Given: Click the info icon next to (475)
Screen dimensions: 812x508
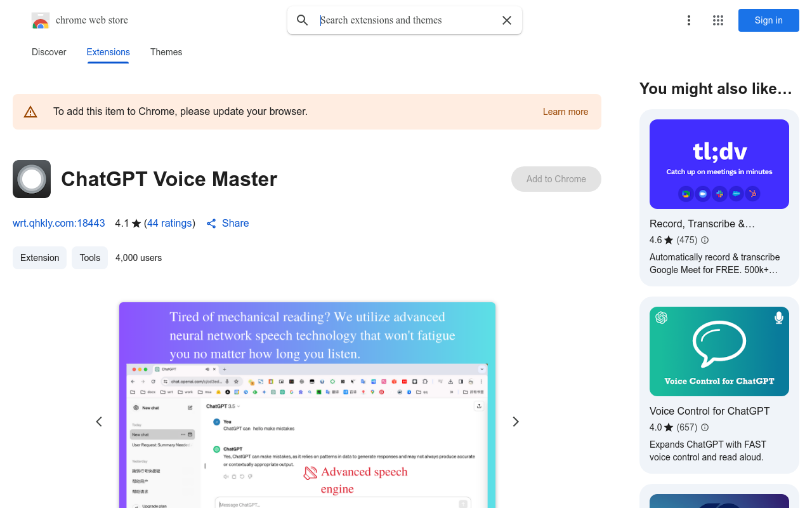Looking at the screenshot, I should point(705,240).
